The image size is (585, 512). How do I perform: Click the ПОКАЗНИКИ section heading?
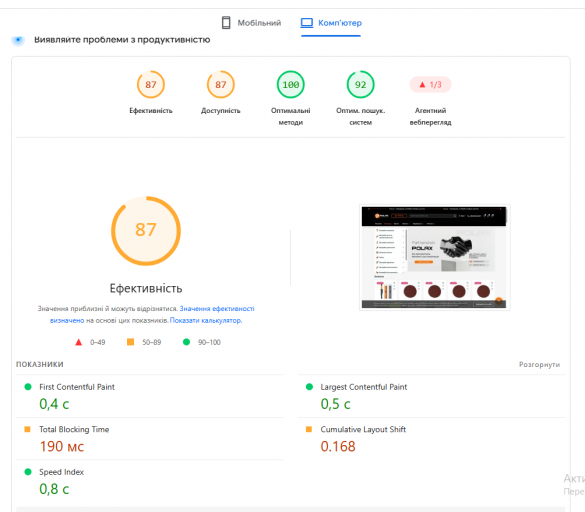(x=40, y=364)
